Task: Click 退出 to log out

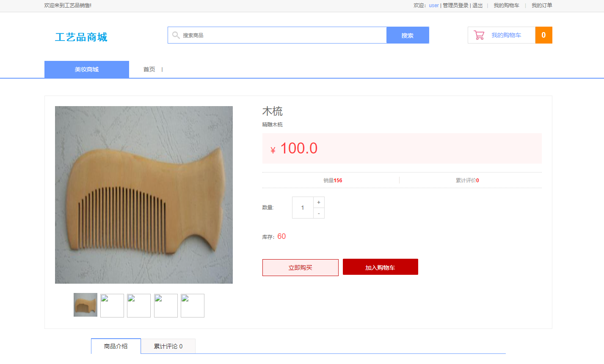Action: point(477,5)
